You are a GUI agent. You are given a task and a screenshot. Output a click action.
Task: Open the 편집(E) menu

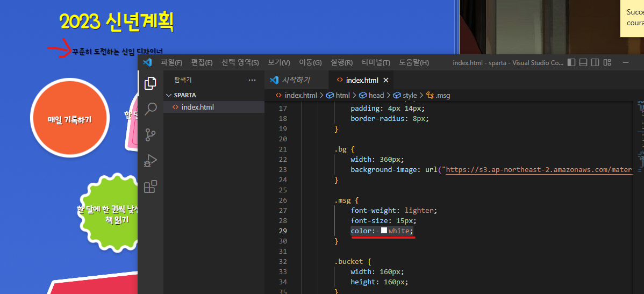tap(202, 63)
